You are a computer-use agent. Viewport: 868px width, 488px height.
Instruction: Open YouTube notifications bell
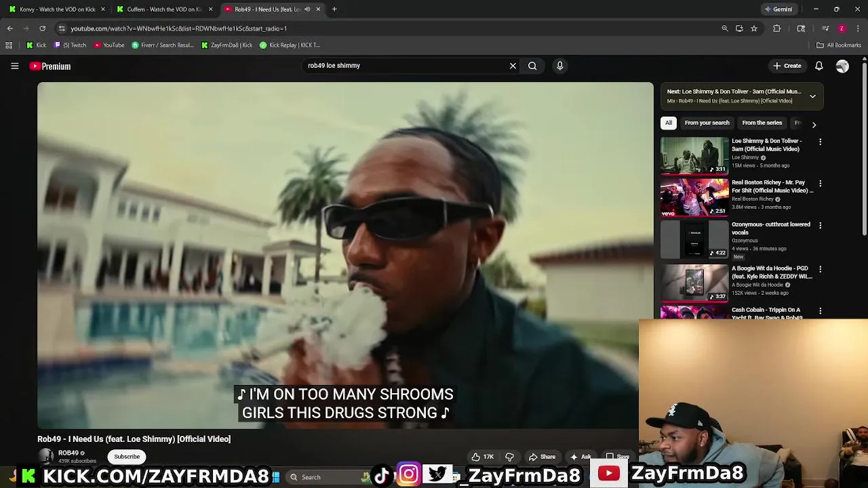pos(818,66)
